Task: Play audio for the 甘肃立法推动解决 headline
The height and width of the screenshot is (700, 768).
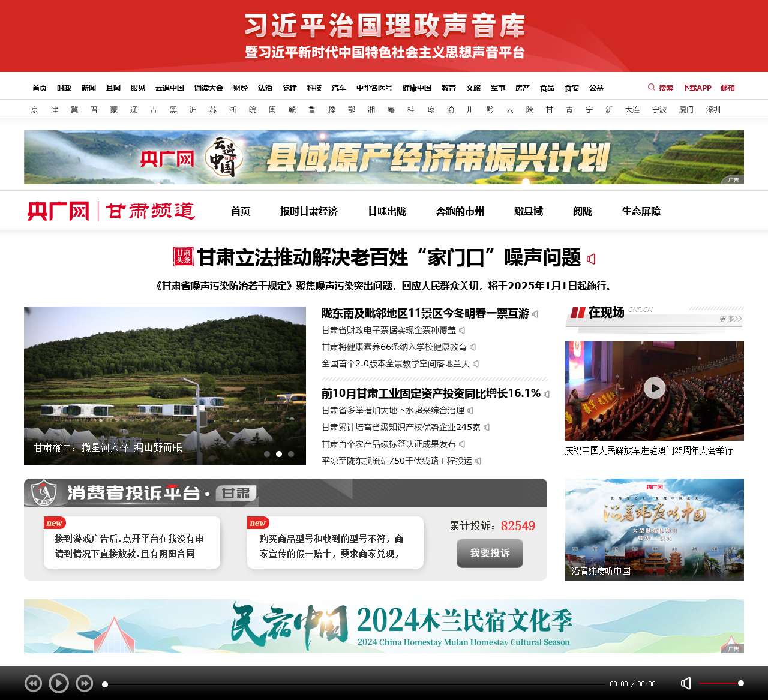Action: coord(591,259)
